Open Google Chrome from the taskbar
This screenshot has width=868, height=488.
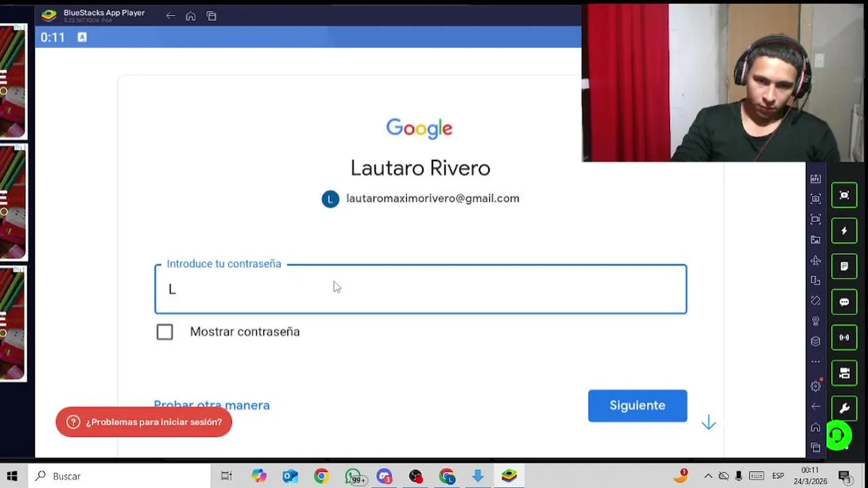[x=321, y=476]
